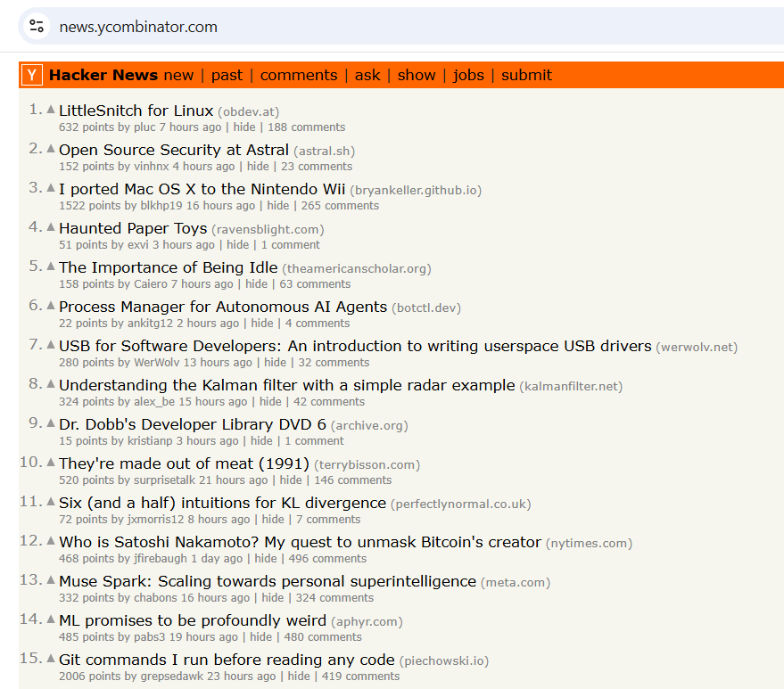Click the astral.sh site link
This screenshot has width=784, height=689.
coord(325,151)
